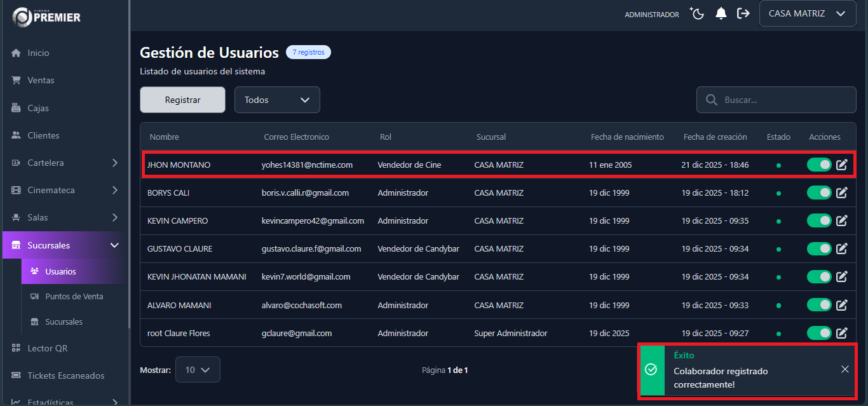Open the Todos filter dropdown
The image size is (868, 406).
(277, 100)
